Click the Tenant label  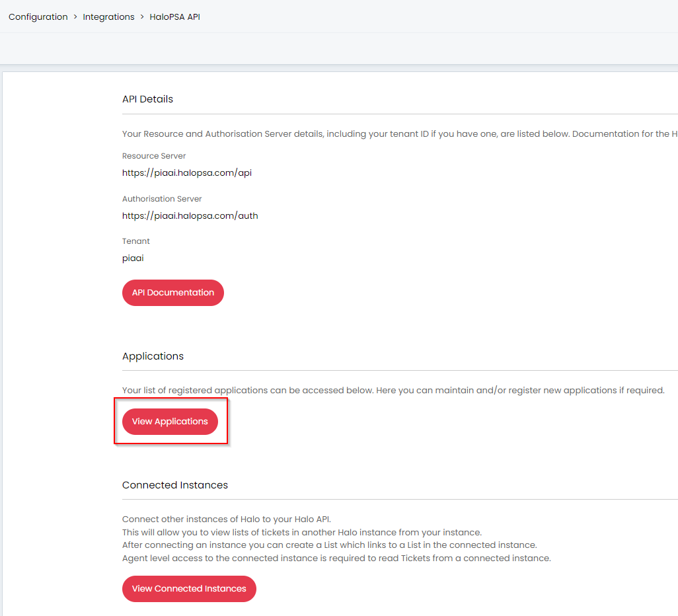click(x=135, y=241)
